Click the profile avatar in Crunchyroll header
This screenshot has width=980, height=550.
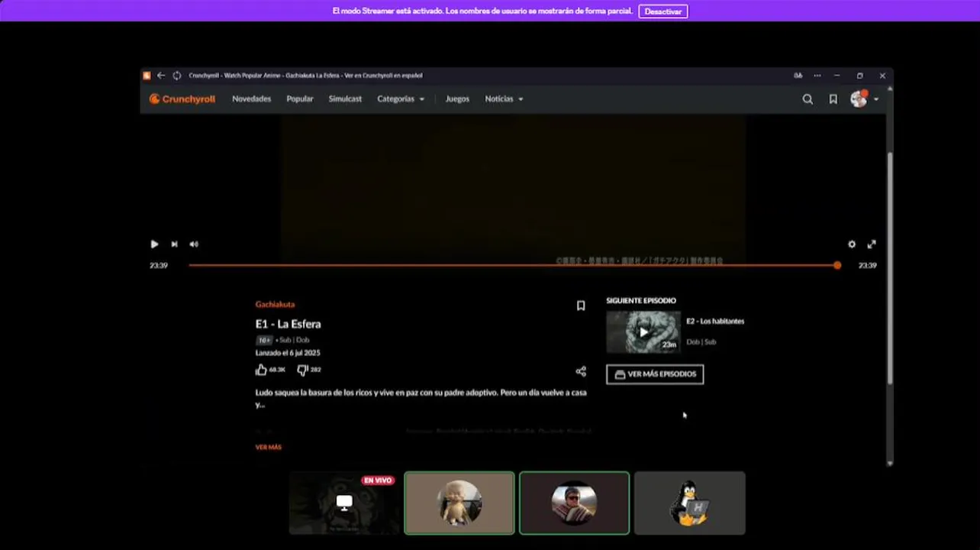point(859,99)
